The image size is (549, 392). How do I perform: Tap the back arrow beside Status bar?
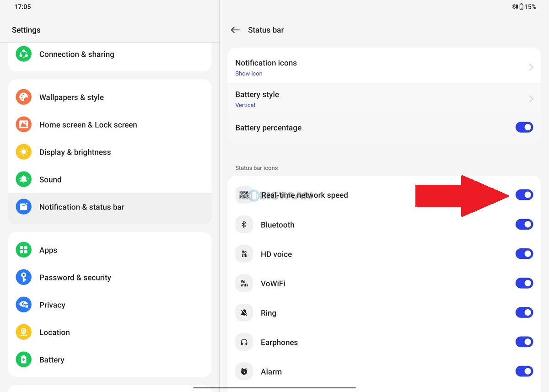(235, 30)
